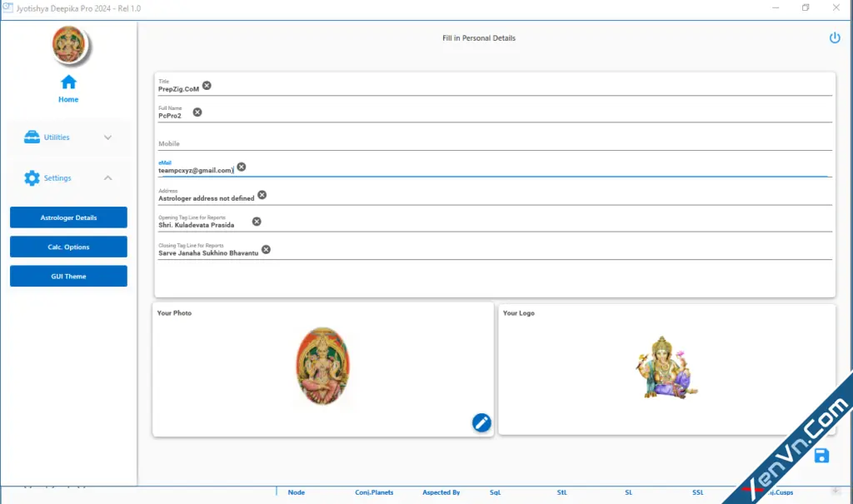This screenshot has width=853, height=504.
Task: Click the Closing Tag Line field
Action: pyautogui.click(x=495, y=251)
